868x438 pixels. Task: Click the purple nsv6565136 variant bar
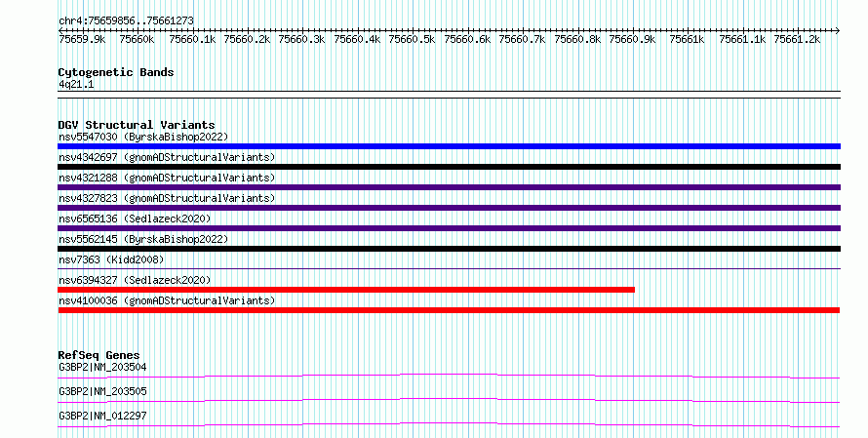pos(449,228)
